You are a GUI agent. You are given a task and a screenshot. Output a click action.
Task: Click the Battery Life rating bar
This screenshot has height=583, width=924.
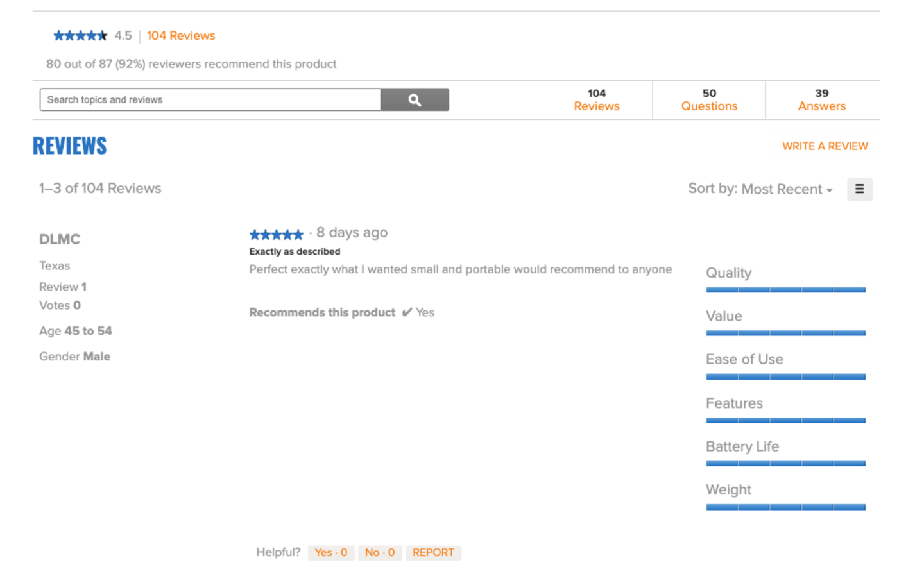[785, 463]
